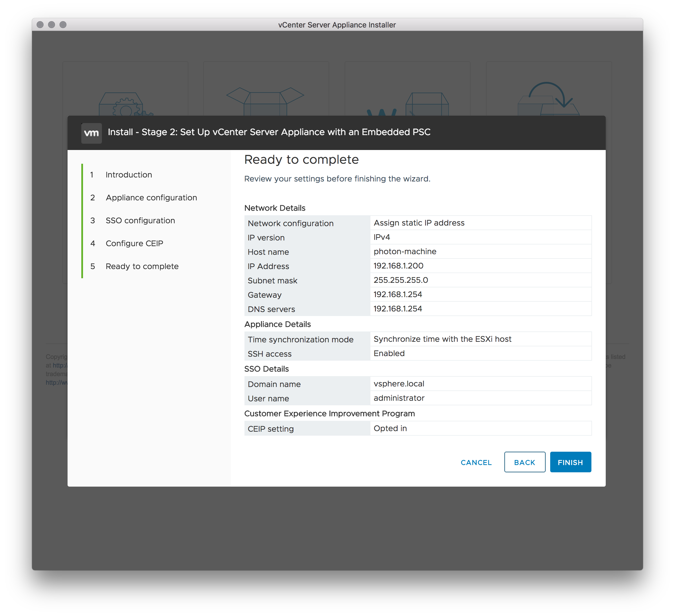
Task: Click the FINISH button
Action: tap(570, 462)
